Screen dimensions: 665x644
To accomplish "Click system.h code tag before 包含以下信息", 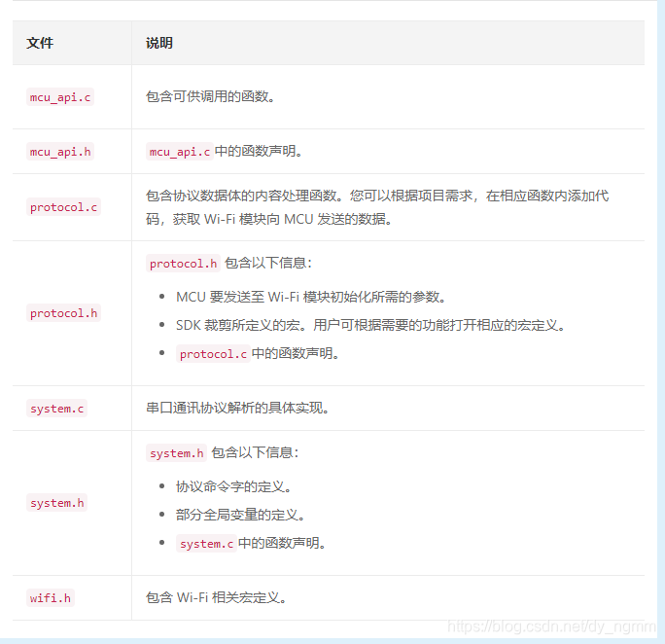I will click(176, 453).
